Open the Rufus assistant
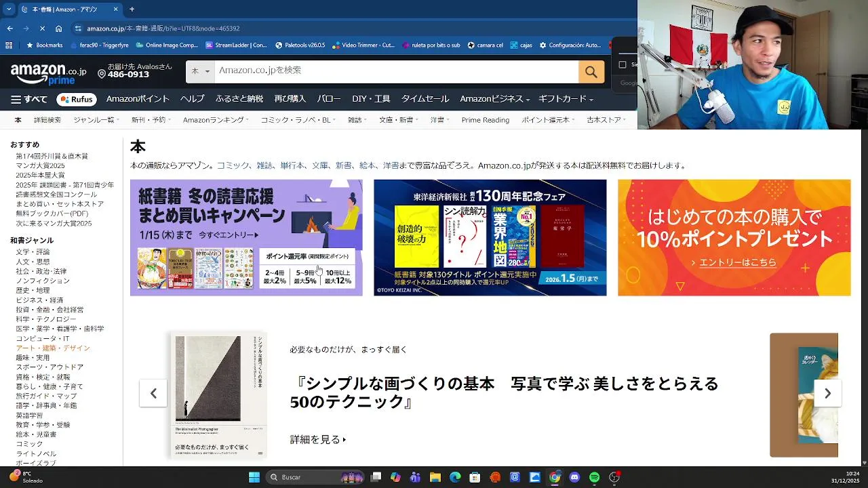Image resolution: width=868 pixels, height=488 pixels. [77, 100]
